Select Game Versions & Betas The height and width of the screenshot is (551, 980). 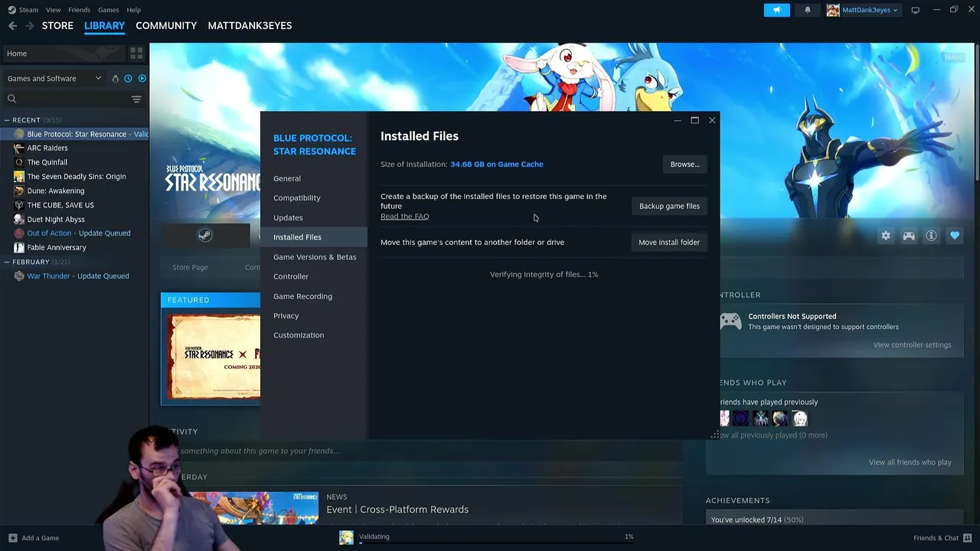coord(315,257)
